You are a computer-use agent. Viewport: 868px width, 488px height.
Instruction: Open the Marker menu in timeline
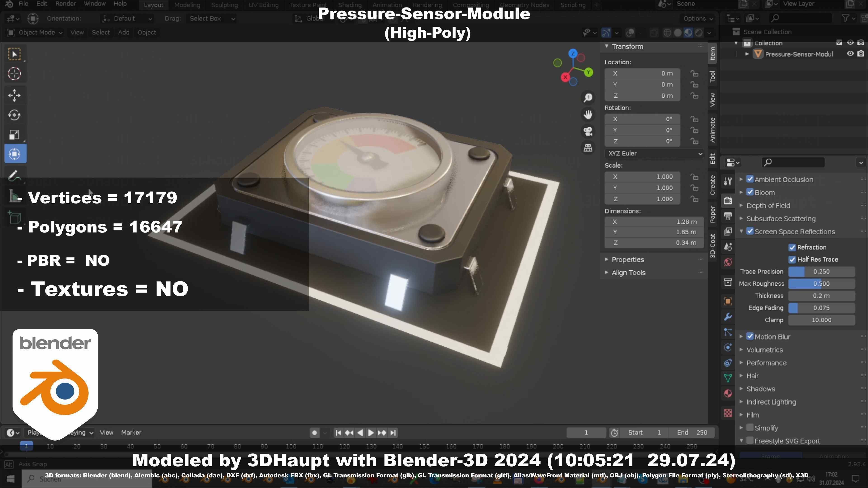(x=131, y=432)
